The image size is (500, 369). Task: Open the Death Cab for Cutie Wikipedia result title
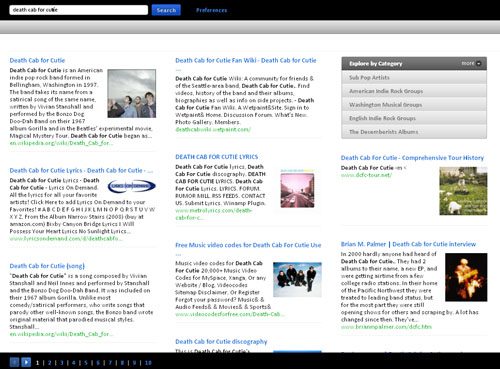(37, 60)
